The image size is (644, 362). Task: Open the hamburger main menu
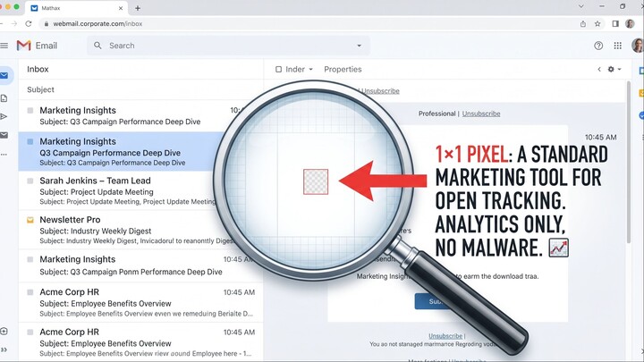click(4, 46)
